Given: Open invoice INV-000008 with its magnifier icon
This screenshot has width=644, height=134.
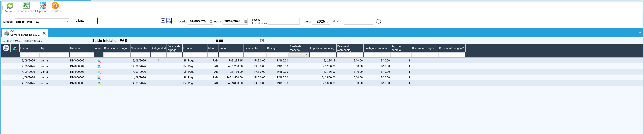Looking at the screenshot, I should 99,78.
